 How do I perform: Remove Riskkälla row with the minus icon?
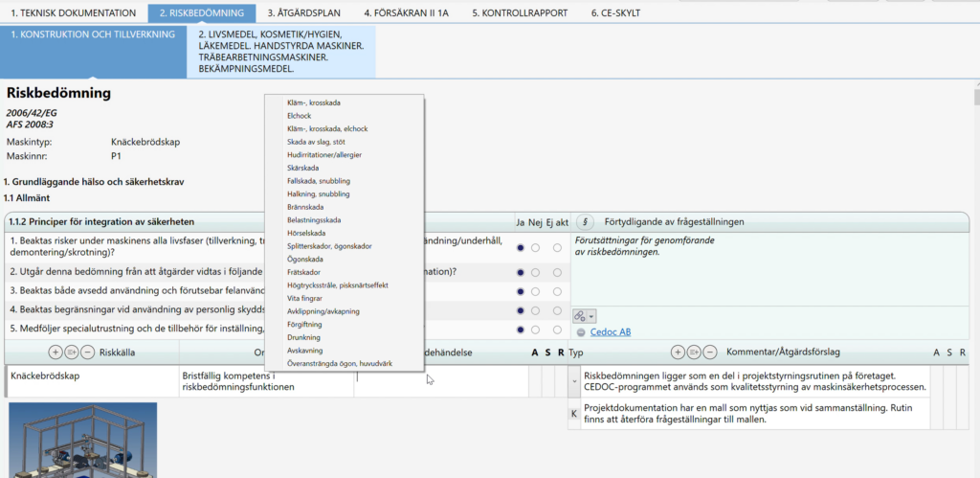pos(87,353)
